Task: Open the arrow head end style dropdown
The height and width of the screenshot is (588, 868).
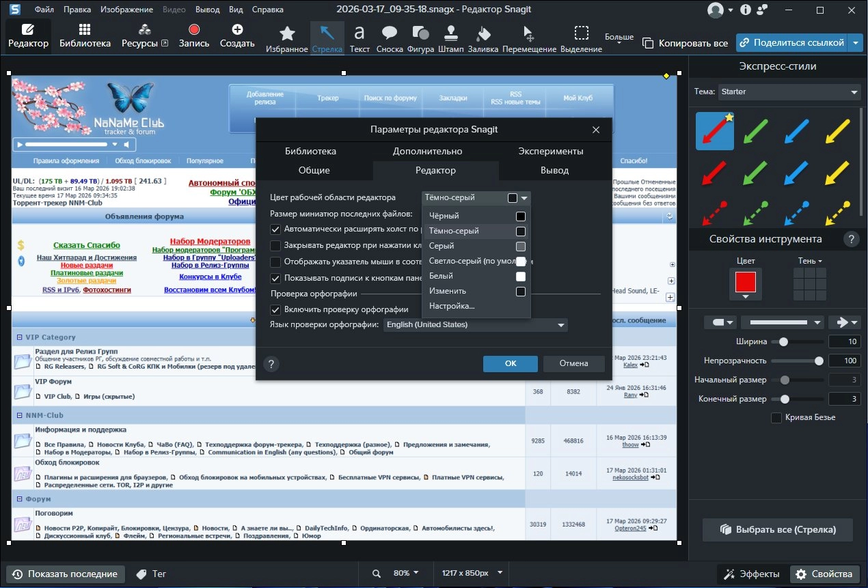Action: click(x=843, y=322)
